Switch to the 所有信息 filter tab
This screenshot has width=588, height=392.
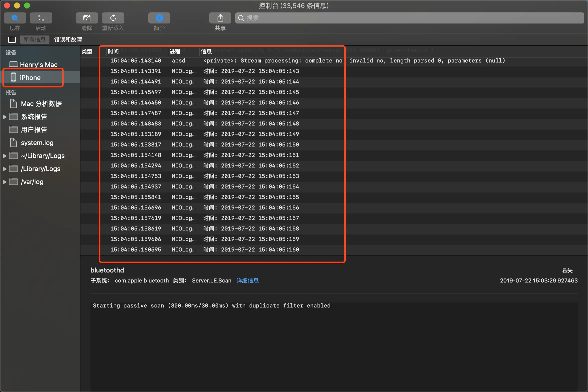click(34, 39)
